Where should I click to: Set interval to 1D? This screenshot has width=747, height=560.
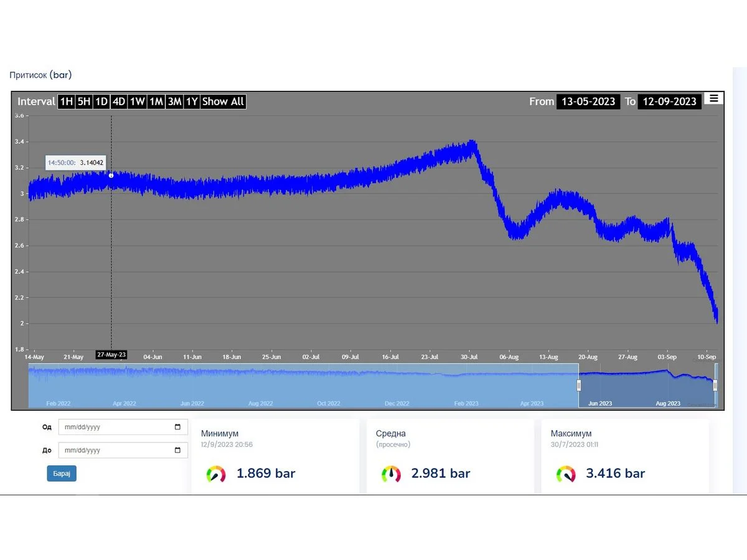click(101, 101)
